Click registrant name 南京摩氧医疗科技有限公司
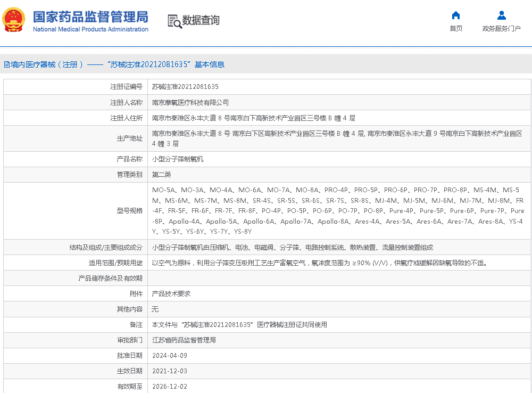Image resolution: width=532 pixels, height=393 pixels. click(x=190, y=102)
